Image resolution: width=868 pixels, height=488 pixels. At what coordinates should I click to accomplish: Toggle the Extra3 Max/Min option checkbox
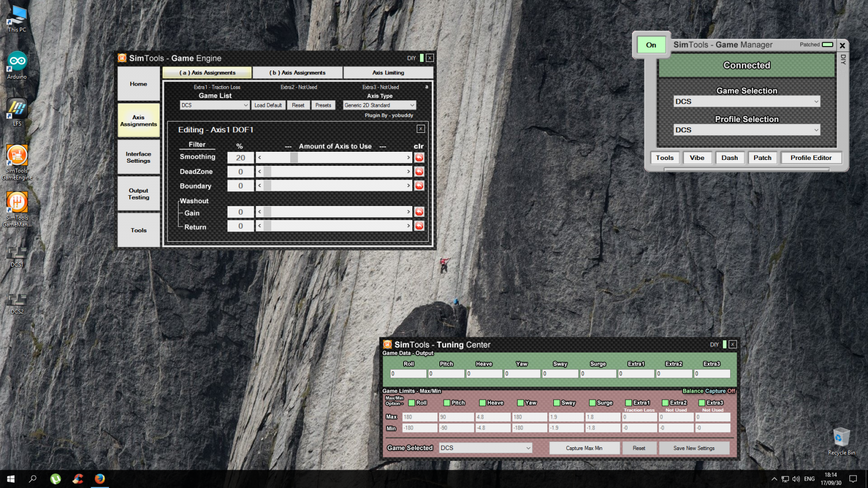702,403
